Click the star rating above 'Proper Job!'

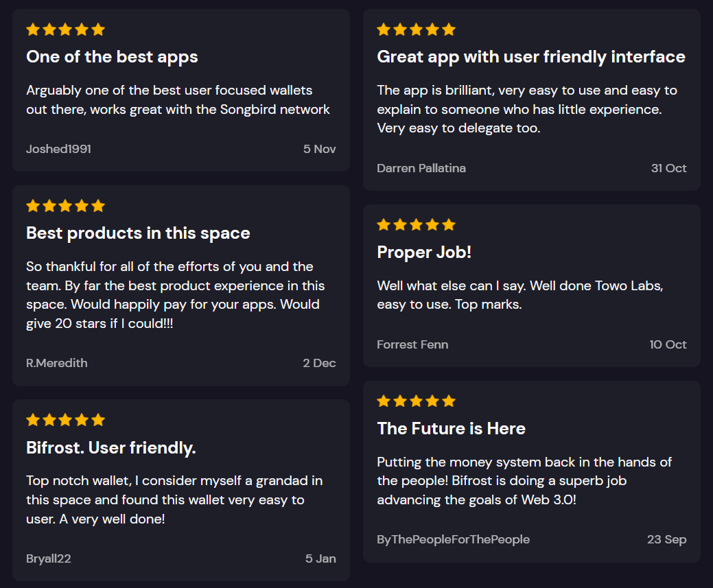pyautogui.click(x=416, y=224)
